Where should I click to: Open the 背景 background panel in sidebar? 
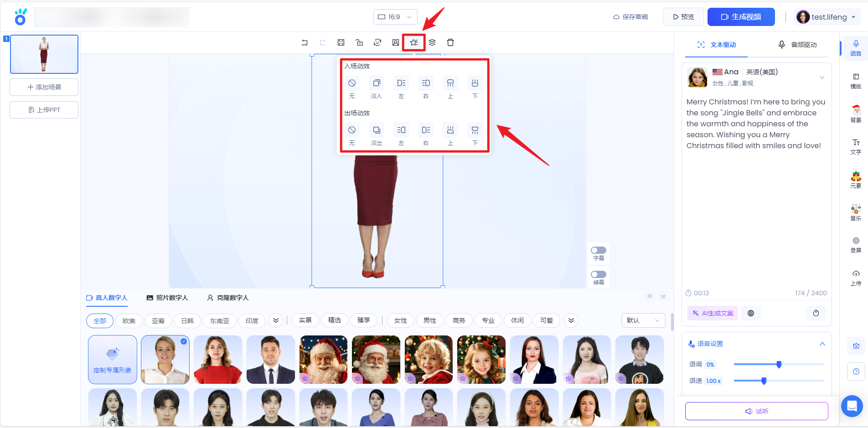[856, 113]
